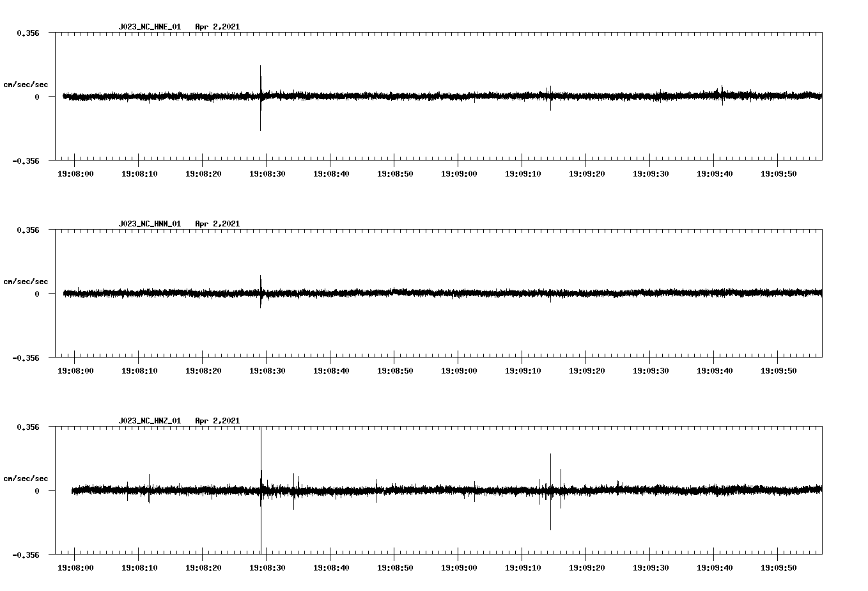The image size is (868, 591).
Task: Click the Apr 2,2021 date label on top plot
Action: point(218,27)
